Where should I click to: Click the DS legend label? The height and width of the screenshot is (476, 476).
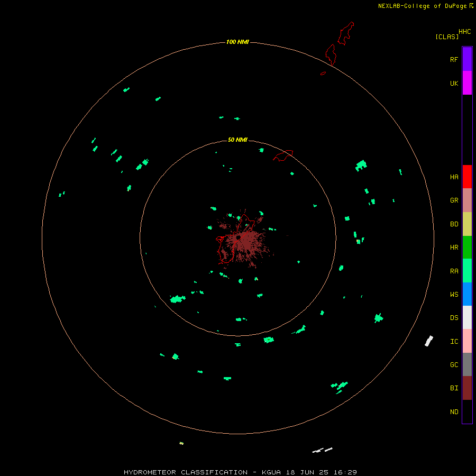point(454,318)
